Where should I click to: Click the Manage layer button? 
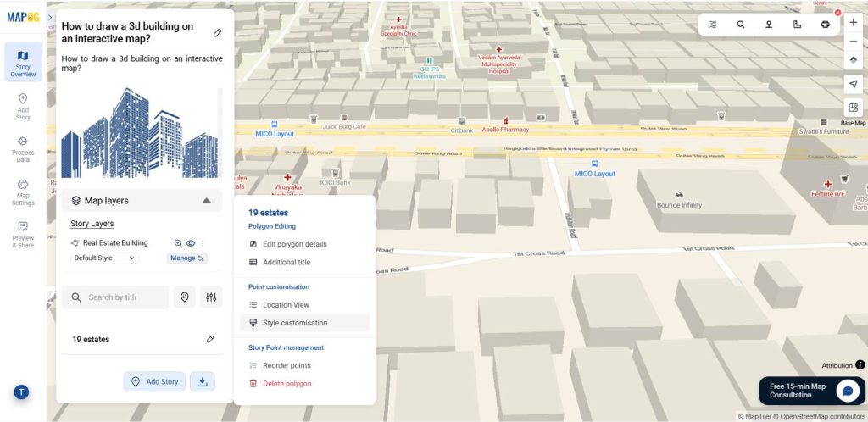[x=187, y=258]
